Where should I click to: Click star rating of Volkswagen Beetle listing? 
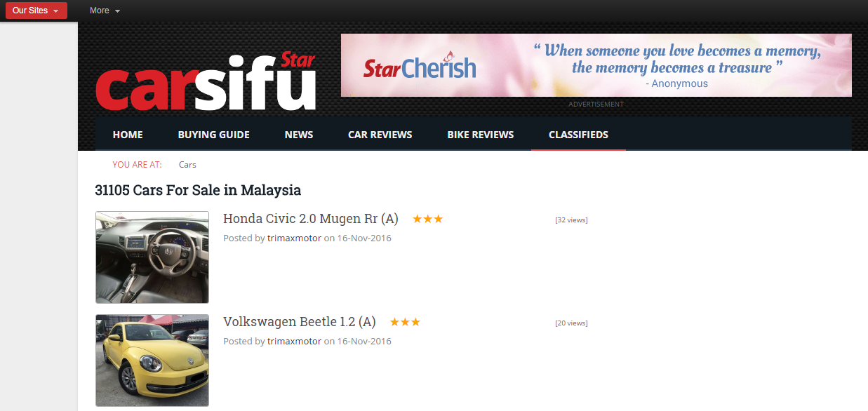click(405, 322)
